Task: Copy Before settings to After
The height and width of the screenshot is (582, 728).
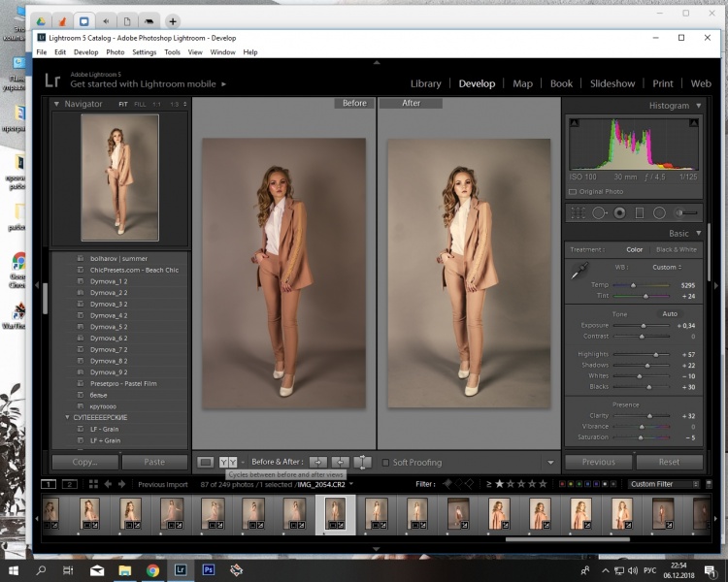Action: pyautogui.click(x=318, y=463)
